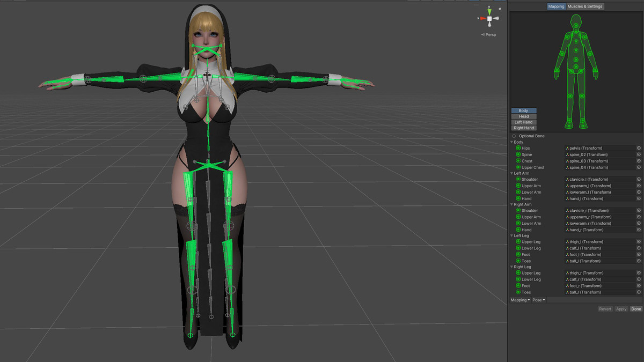Open the object picker for the Left Arm Hand bone

click(x=638, y=198)
